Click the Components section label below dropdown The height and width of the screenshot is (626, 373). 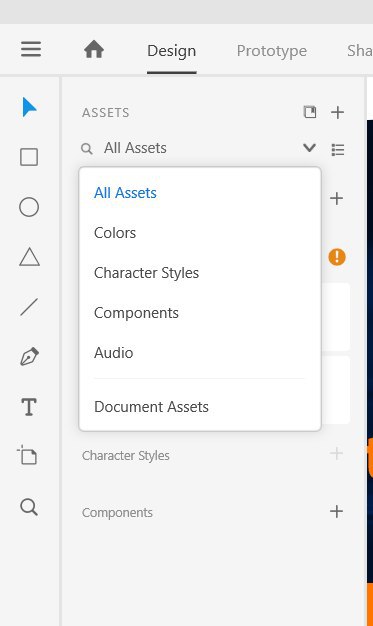tap(117, 513)
